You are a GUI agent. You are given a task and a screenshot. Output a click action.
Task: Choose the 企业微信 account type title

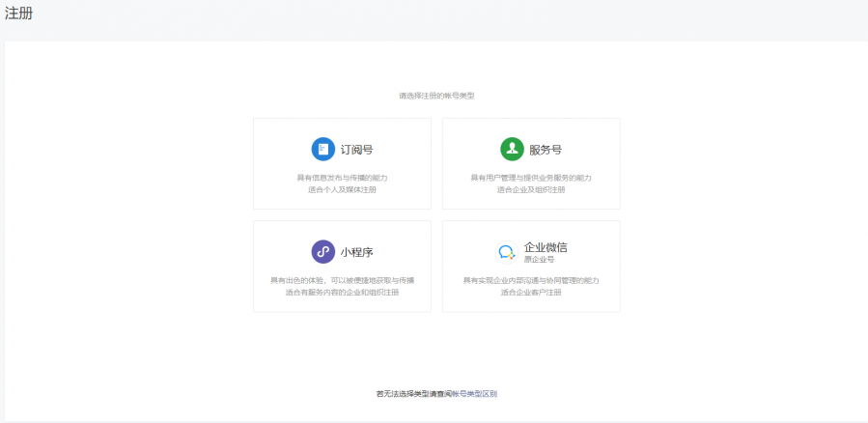tap(546, 247)
